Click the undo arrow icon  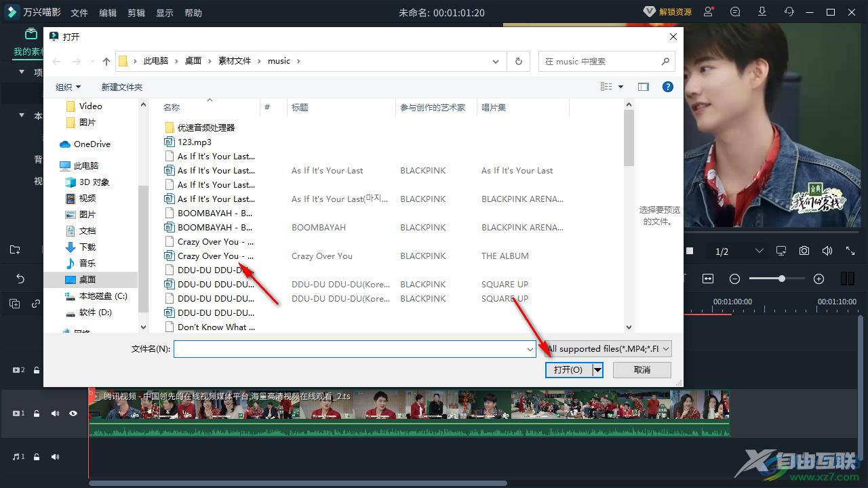coord(20,279)
